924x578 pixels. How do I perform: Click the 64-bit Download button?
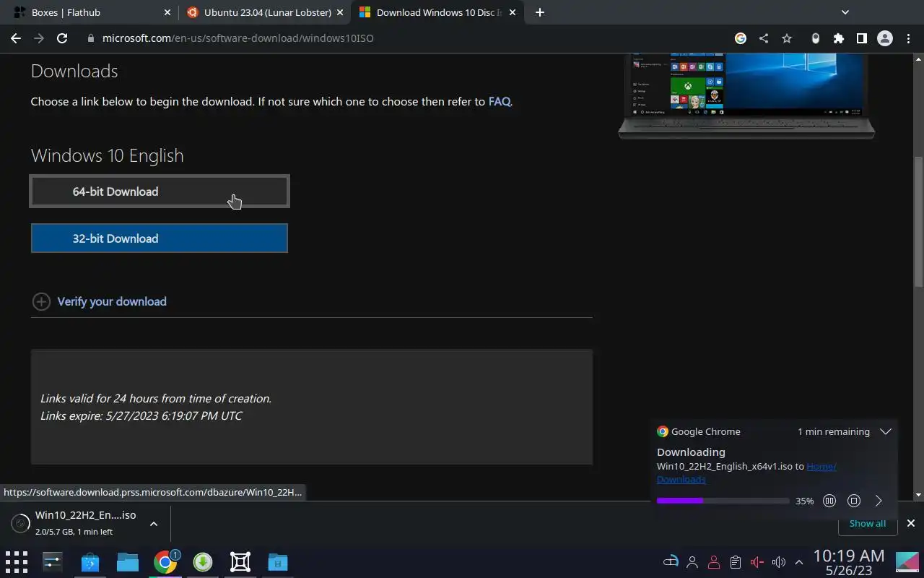point(160,191)
